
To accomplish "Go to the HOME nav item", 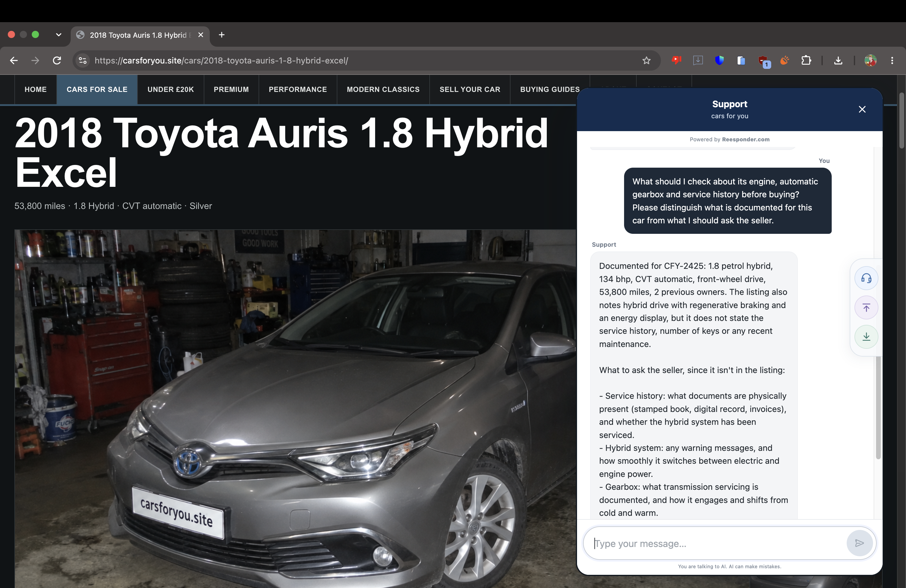I will tap(36, 90).
